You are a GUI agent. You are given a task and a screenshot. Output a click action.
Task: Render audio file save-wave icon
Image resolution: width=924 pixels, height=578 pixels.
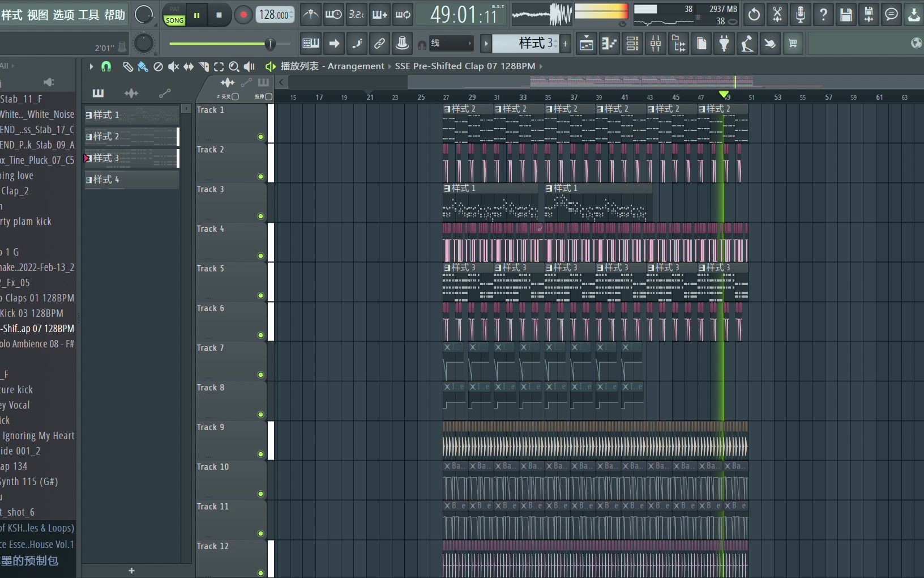[869, 15]
